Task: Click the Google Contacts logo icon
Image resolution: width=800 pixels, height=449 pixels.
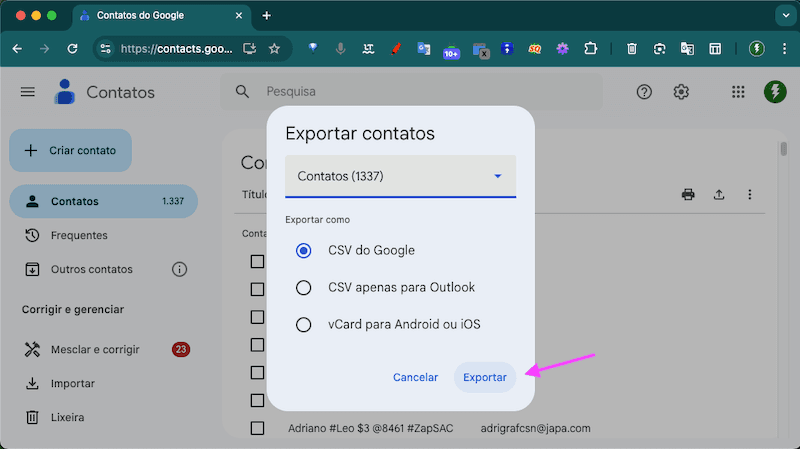Action: pos(65,92)
